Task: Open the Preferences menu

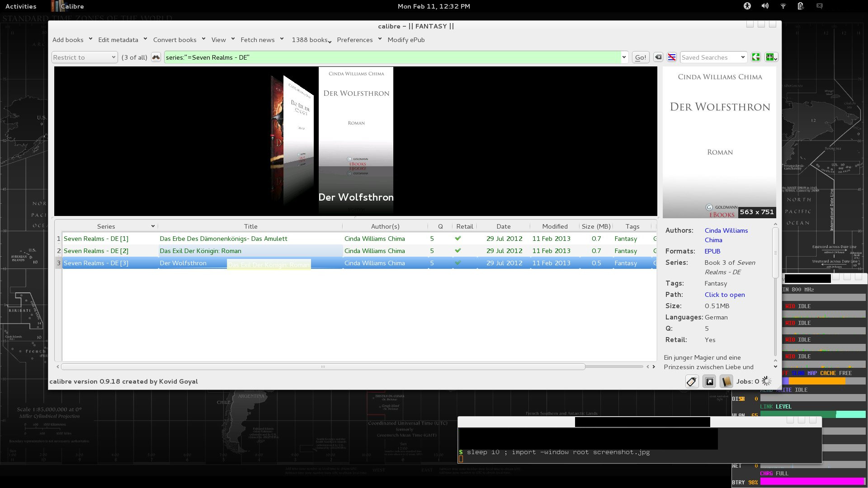Action: [354, 40]
